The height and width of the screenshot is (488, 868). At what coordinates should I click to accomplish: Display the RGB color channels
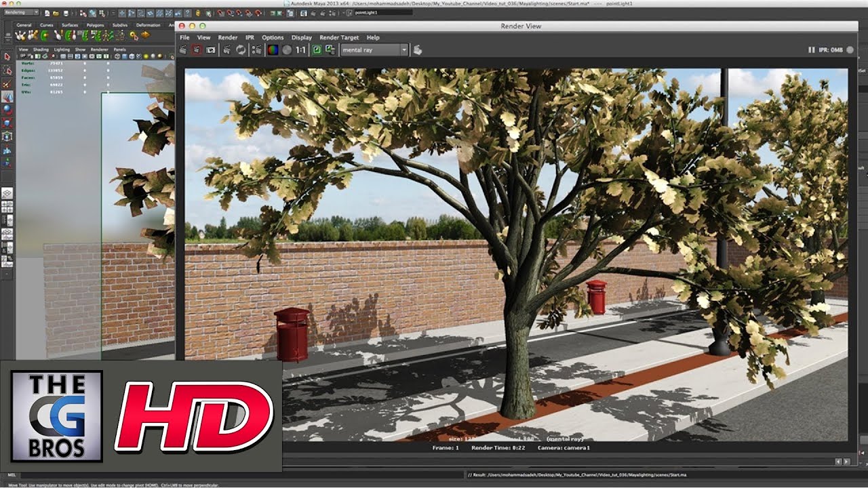pos(273,49)
